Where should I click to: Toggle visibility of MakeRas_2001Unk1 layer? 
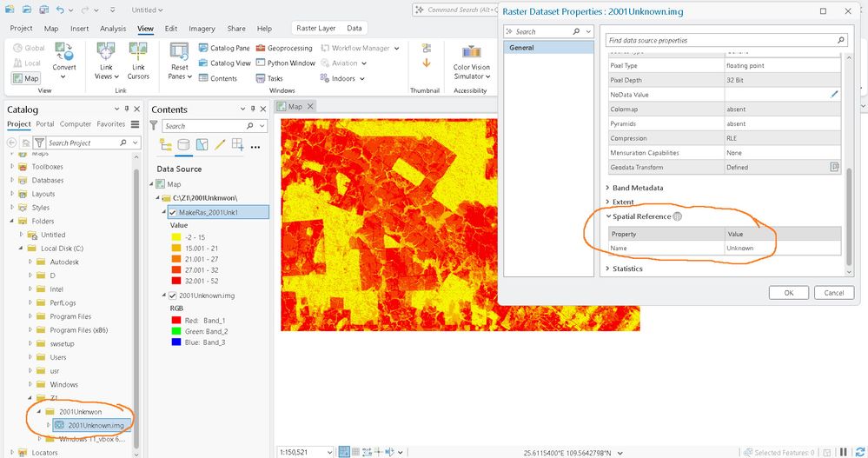pyautogui.click(x=173, y=212)
